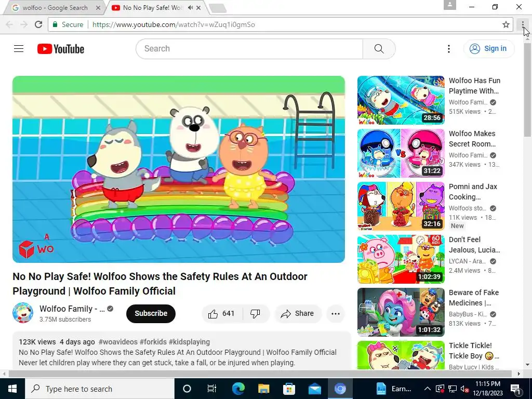
Task: Like the video with thumbs up 641
Action: point(222,313)
